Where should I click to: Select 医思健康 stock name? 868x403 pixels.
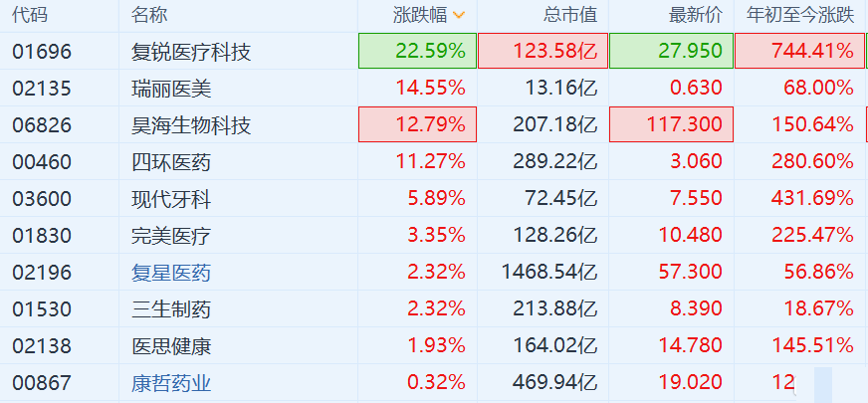171,345
